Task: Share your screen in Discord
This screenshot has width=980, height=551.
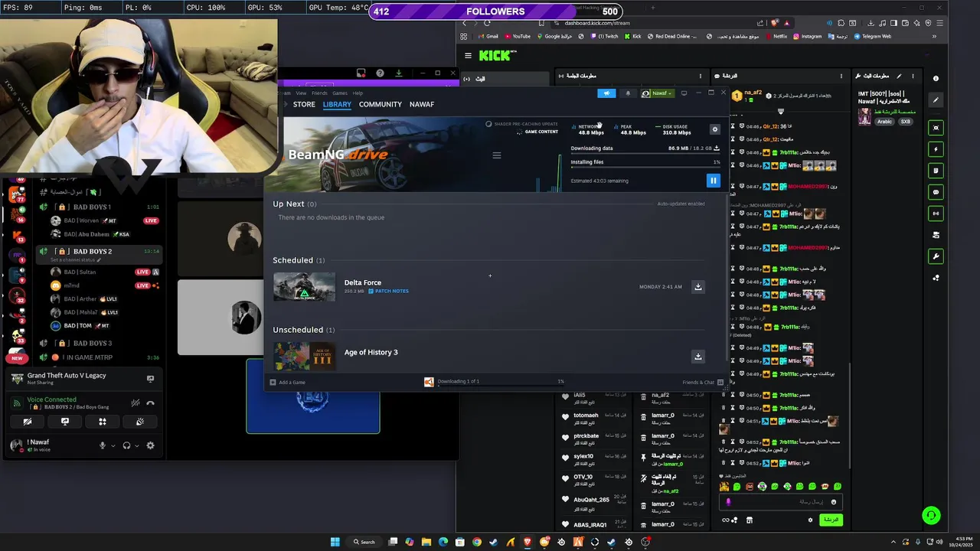Action: pyautogui.click(x=65, y=422)
